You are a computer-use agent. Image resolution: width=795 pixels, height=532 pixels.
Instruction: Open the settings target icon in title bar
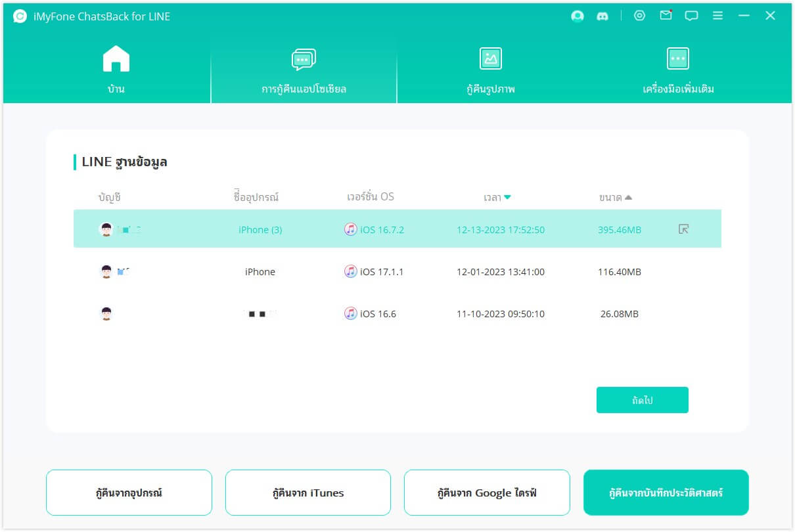639,16
